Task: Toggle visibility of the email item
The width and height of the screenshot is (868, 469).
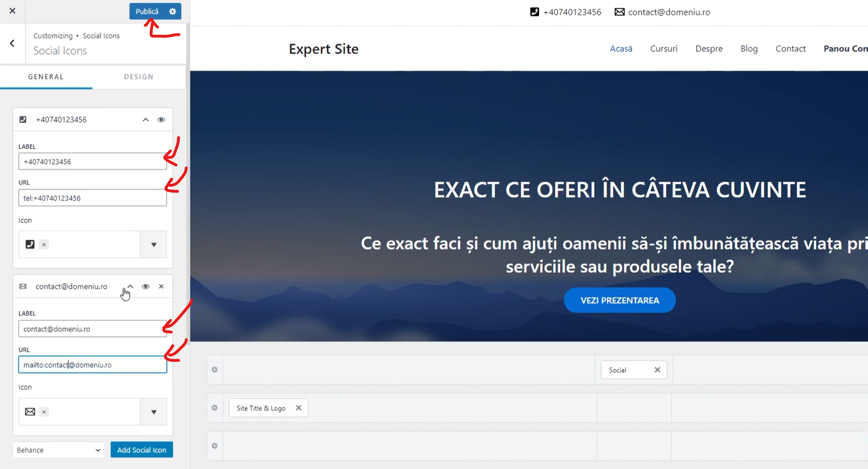Action: tap(146, 287)
